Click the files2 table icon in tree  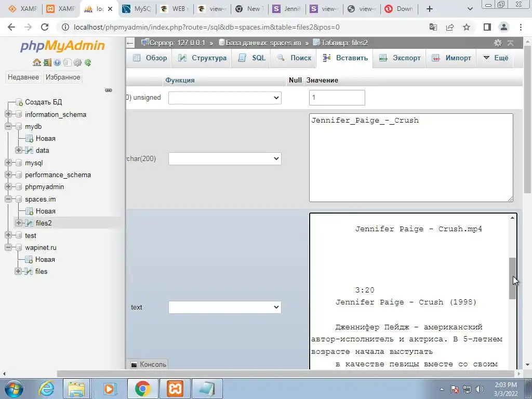[x=30, y=223]
